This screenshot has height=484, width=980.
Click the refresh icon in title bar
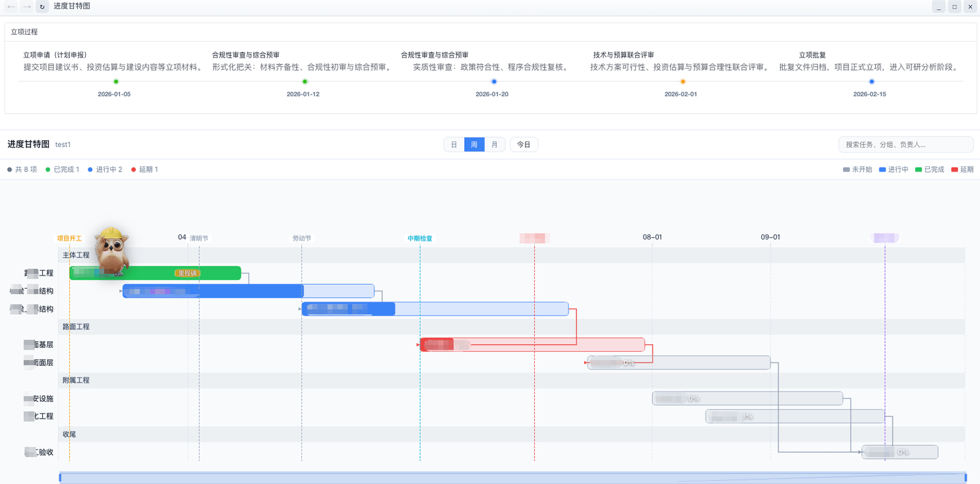point(42,7)
